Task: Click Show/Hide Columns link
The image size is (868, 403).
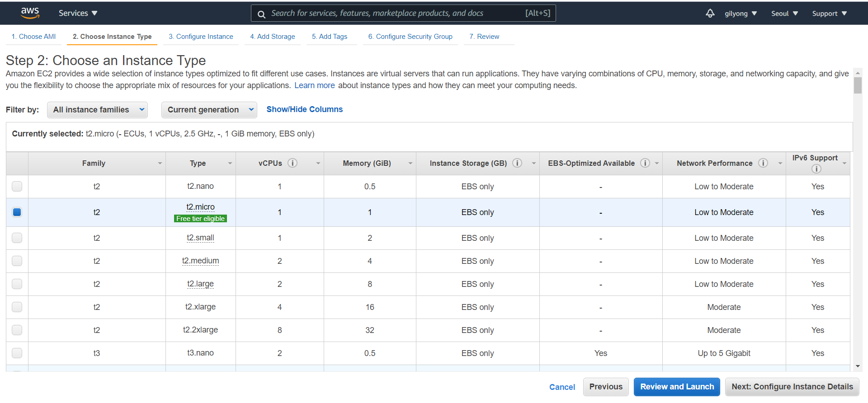Action: [305, 109]
